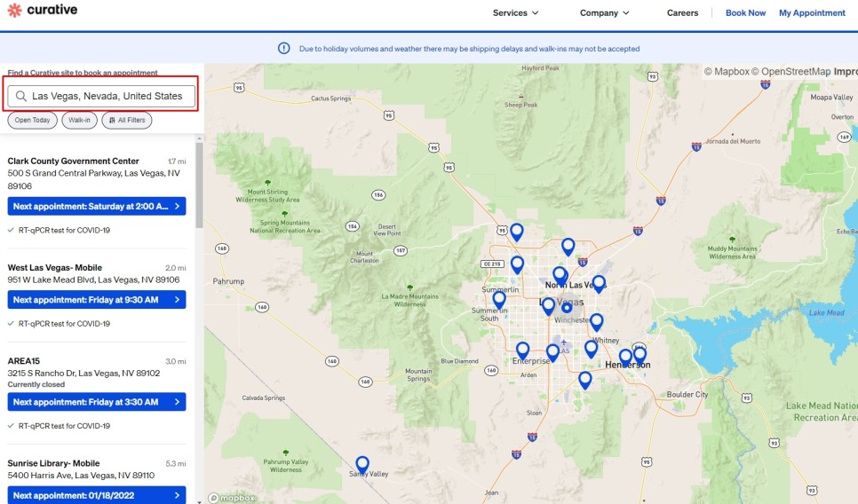Screen dimensions: 858x504
Task: Click the Curative logo
Action: tap(42, 10)
